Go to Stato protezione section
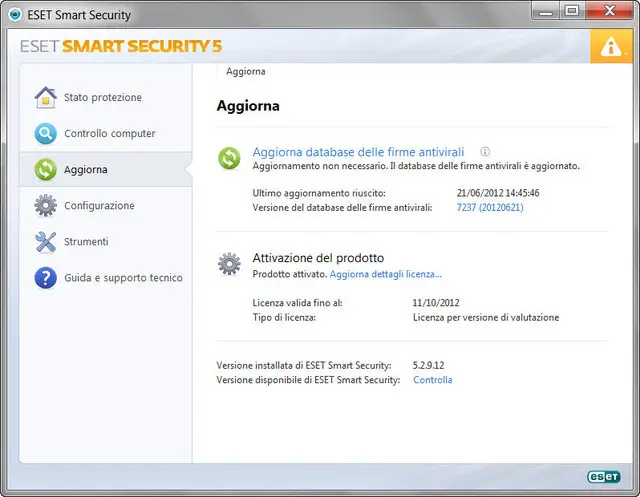The height and width of the screenshot is (497, 640). pos(103,98)
